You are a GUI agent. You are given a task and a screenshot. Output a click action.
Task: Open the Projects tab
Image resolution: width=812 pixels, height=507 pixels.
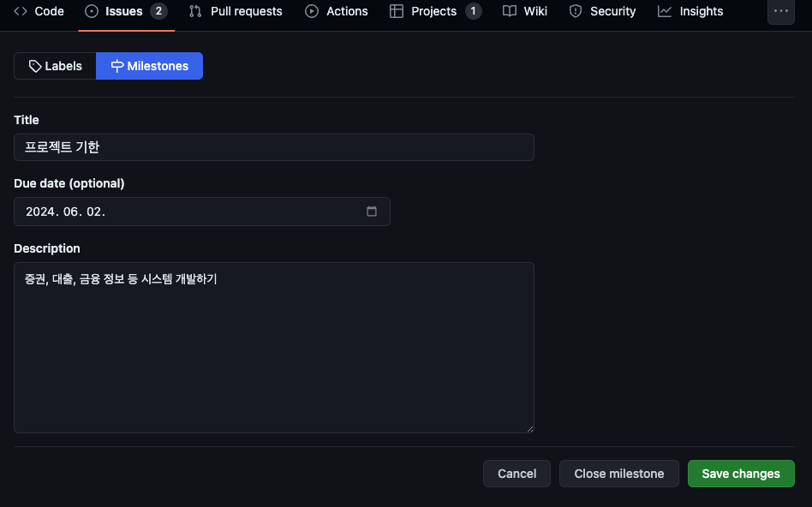(x=435, y=11)
